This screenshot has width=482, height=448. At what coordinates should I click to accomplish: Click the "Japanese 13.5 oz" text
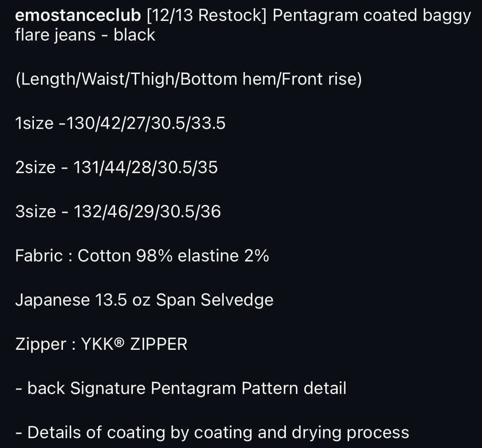pyautogui.click(x=83, y=300)
